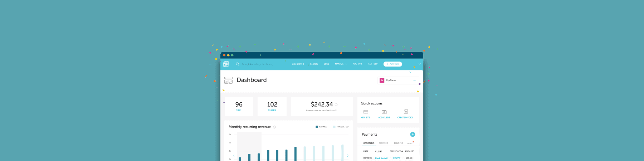Open the 96 Sites stat card
Screen dimensions: 644x161
tap(239, 106)
